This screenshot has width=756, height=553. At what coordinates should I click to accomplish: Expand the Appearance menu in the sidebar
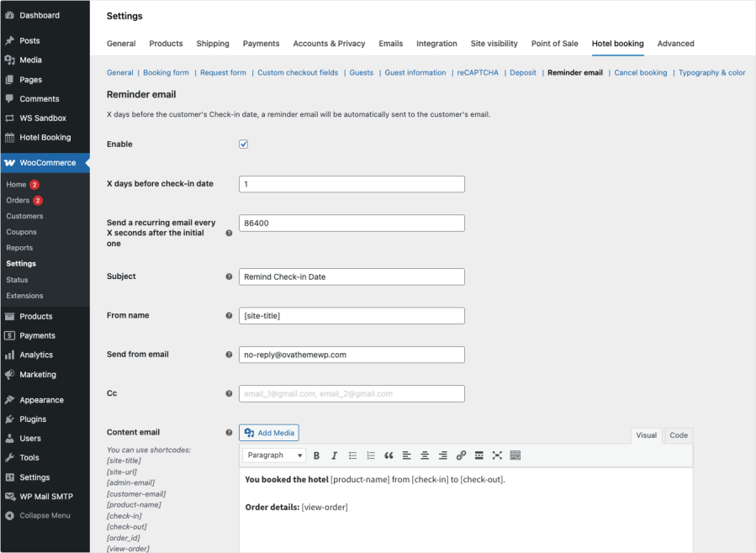(41, 400)
